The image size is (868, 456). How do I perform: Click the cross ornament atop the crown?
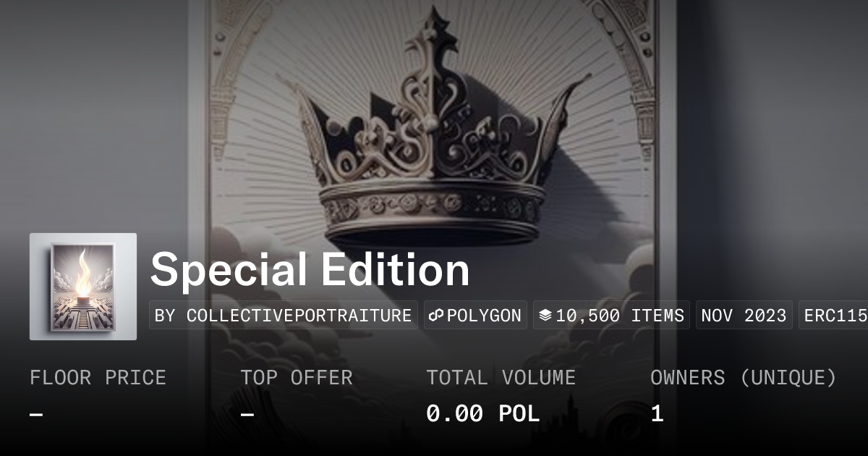pos(433,28)
